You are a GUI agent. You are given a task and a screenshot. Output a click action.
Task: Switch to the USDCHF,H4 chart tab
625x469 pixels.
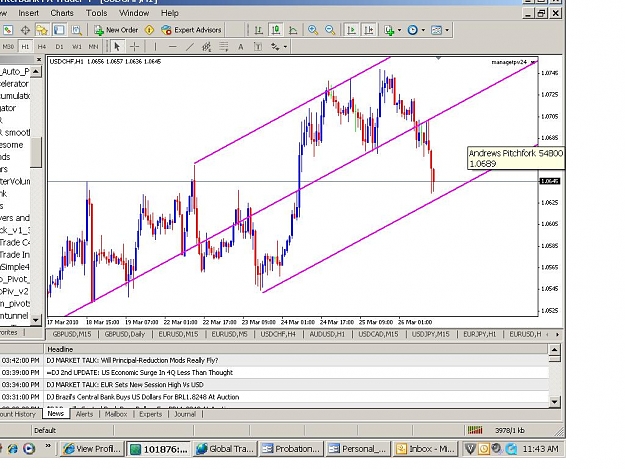tap(278, 334)
